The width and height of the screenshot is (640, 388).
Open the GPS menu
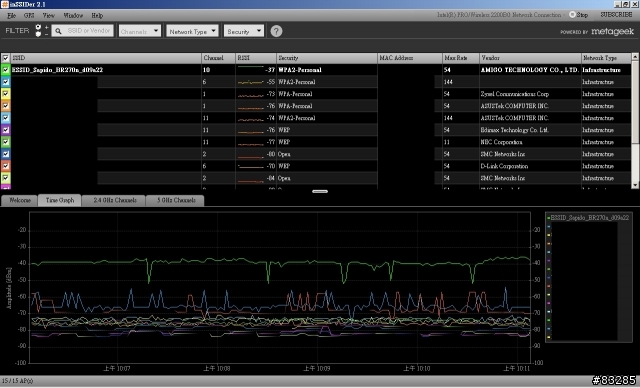[x=29, y=16]
